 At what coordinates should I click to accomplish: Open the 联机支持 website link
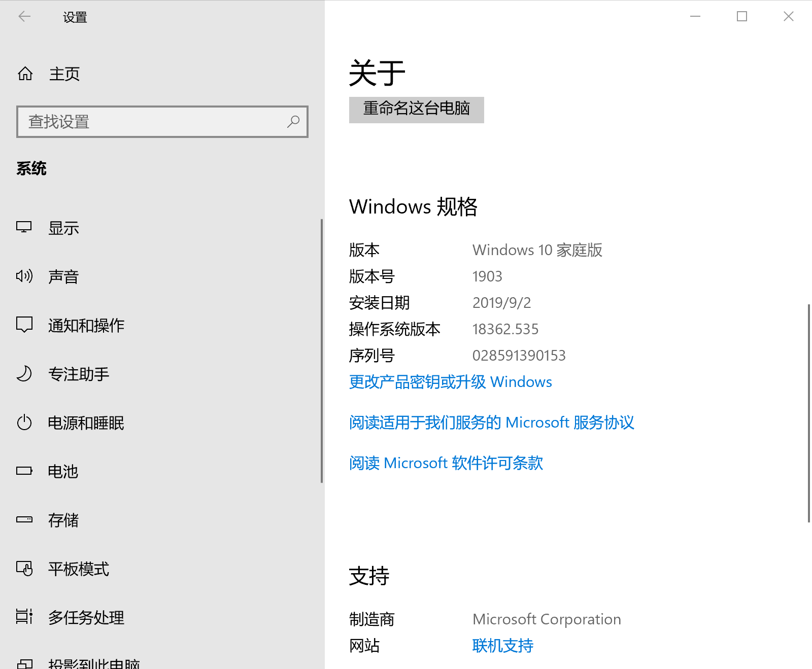pyautogui.click(x=503, y=646)
